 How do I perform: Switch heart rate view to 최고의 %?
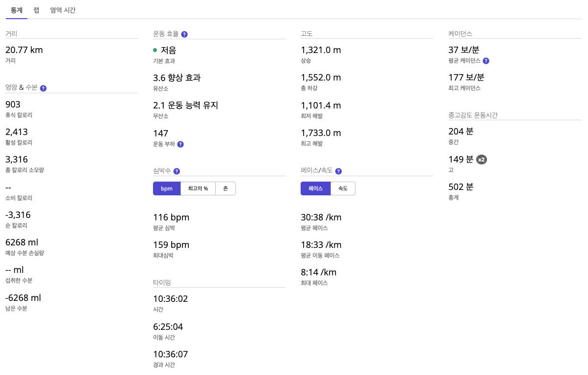click(198, 188)
